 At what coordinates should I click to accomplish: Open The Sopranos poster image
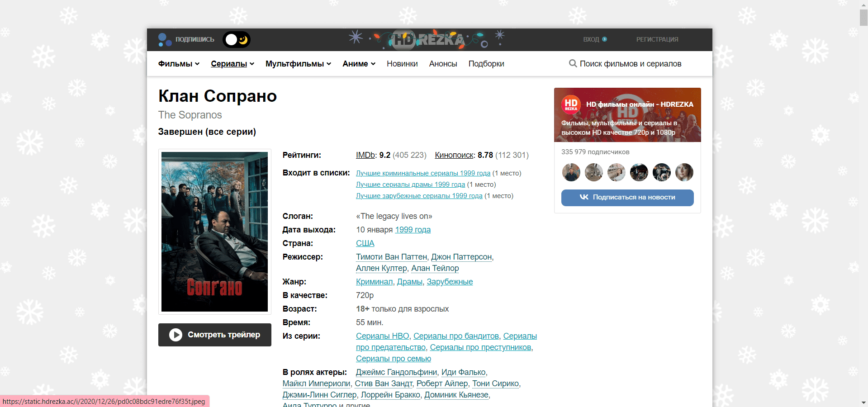click(x=215, y=232)
